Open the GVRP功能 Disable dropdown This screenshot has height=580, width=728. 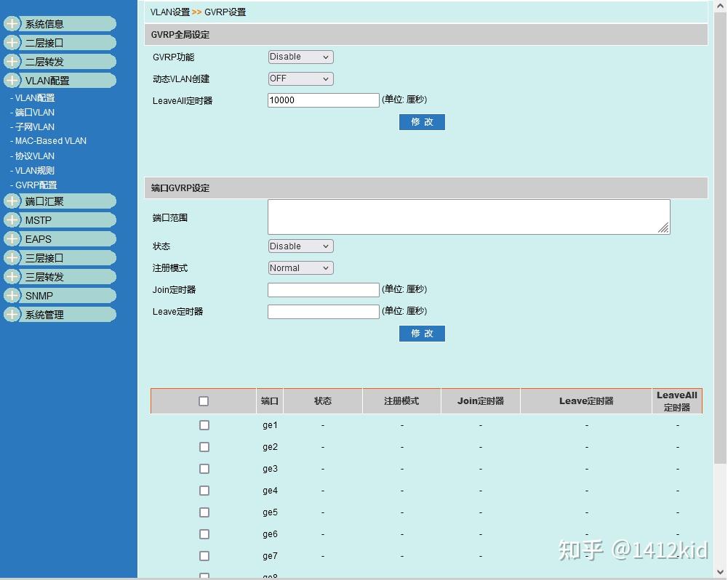click(x=300, y=57)
